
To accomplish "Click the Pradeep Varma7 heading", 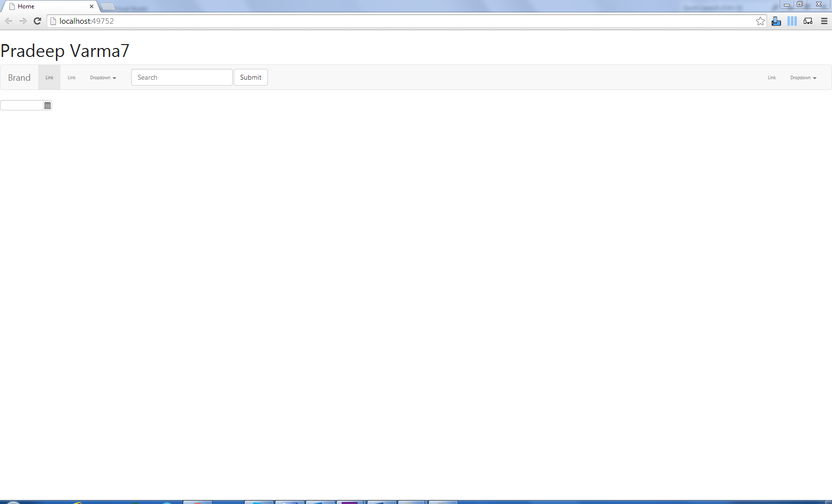I will coord(65,51).
